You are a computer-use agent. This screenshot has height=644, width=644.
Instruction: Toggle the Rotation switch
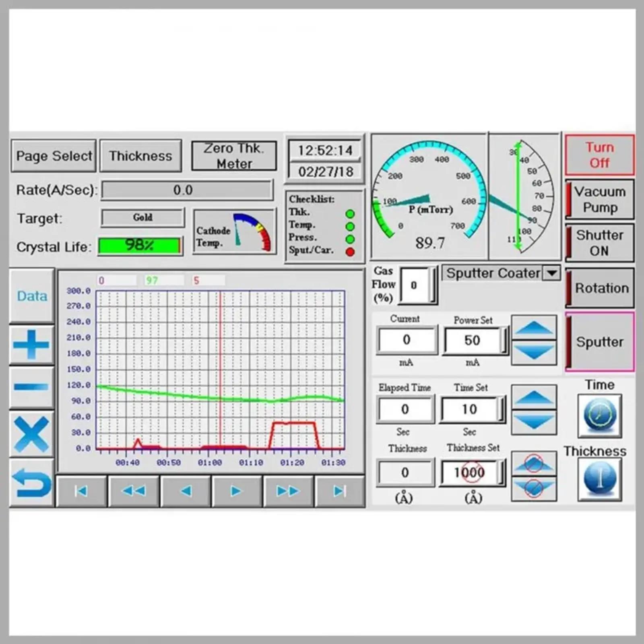[x=600, y=288]
